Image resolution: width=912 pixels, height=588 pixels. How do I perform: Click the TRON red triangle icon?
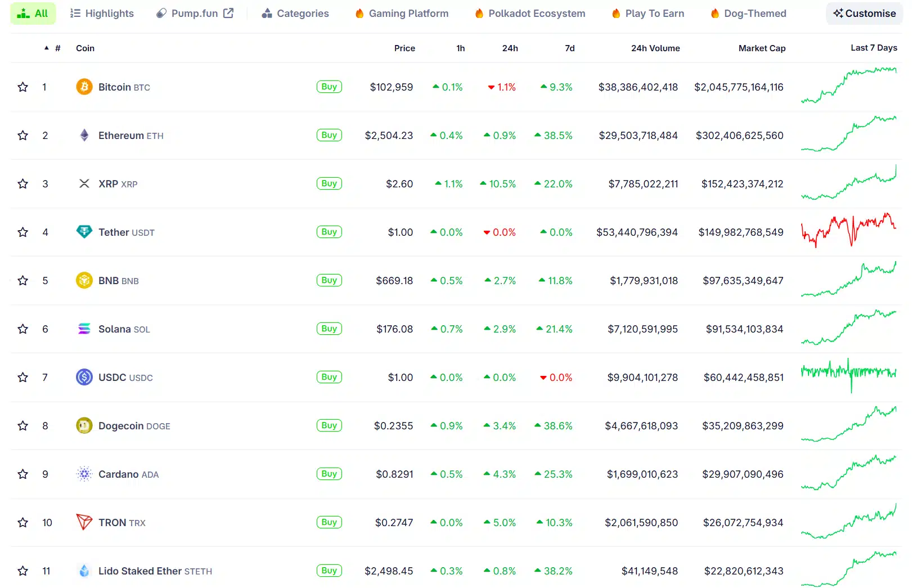coord(84,522)
